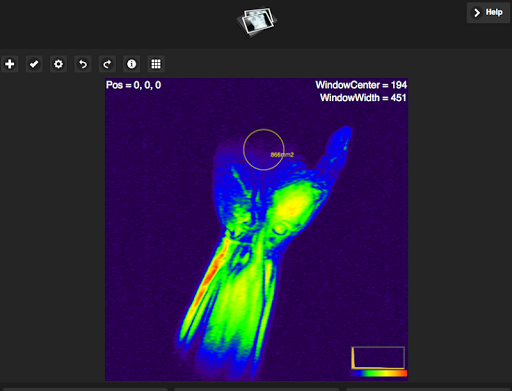512x391 pixels.
Task: Expand the Help panel chevron
Action: [x=477, y=13]
